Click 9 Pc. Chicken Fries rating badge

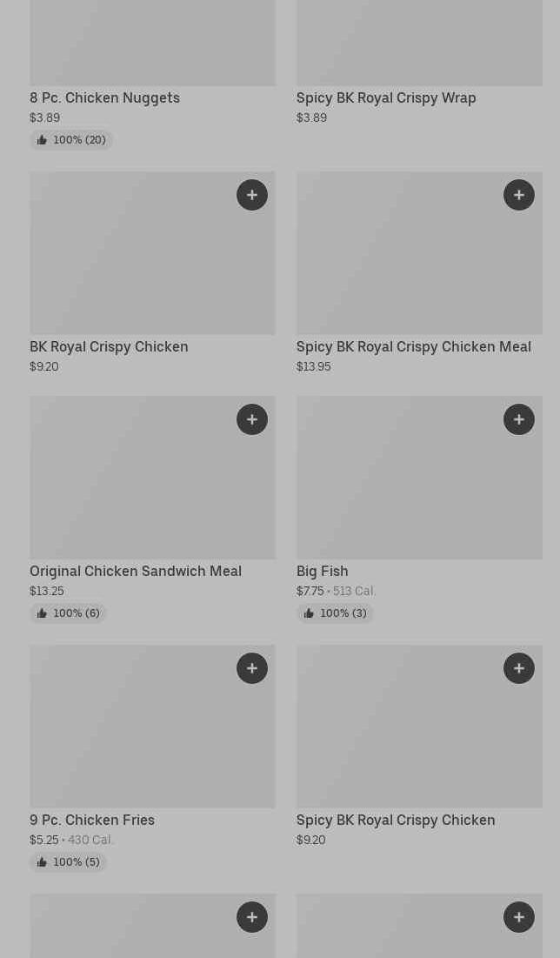68,862
